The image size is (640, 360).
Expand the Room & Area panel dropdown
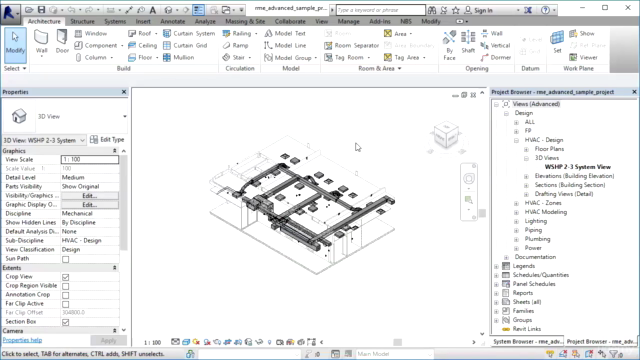(380, 69)
